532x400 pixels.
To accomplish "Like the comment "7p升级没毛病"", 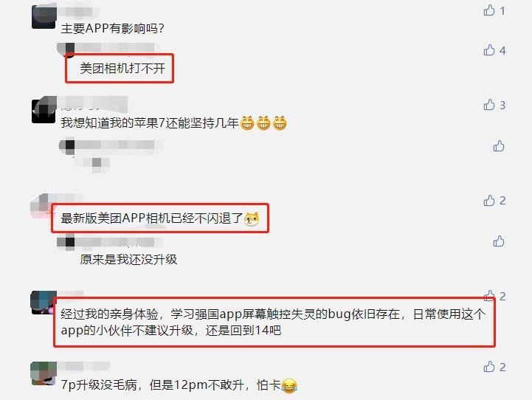I will pos(489,367).
